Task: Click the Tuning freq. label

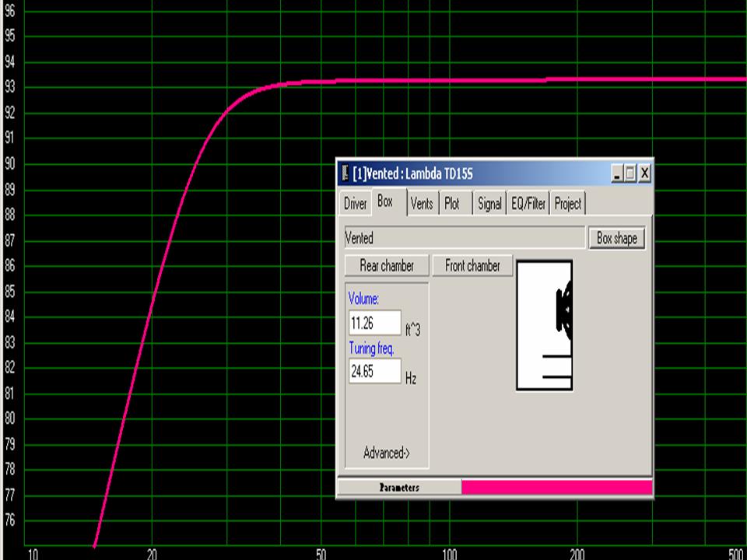Action: coord(372,348)
